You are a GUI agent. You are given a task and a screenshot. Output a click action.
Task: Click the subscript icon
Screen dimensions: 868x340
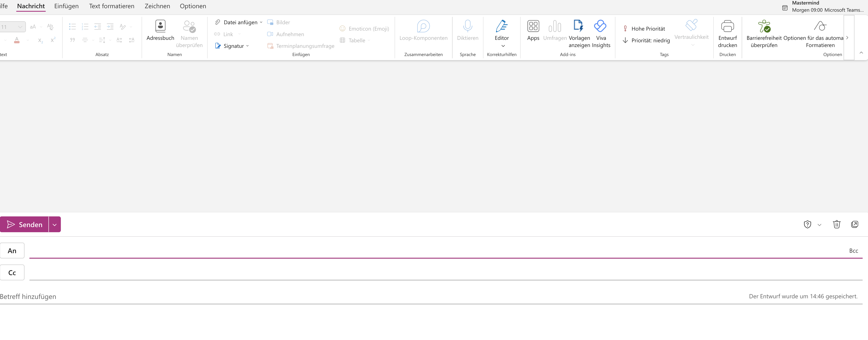pos(40,40)
